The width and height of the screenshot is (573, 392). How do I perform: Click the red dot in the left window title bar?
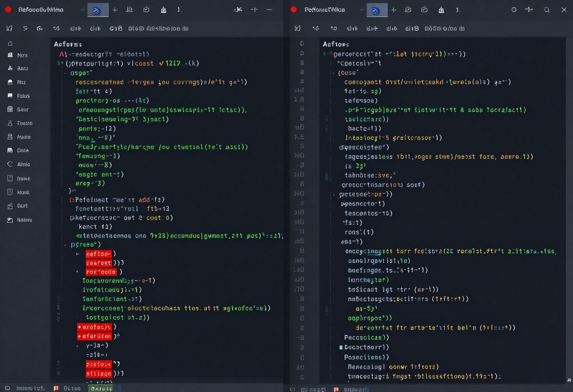8,9
